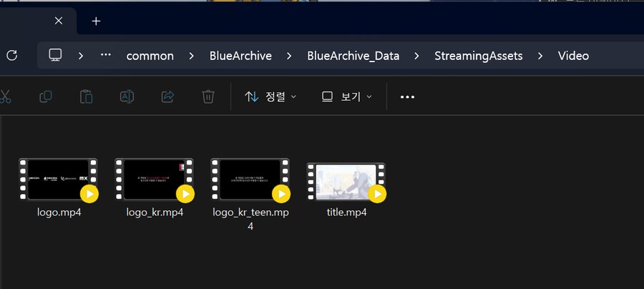
Task: Expand the chevron after BlueArchive_Data
Action: pyautogui.click(x=417, y=56)
